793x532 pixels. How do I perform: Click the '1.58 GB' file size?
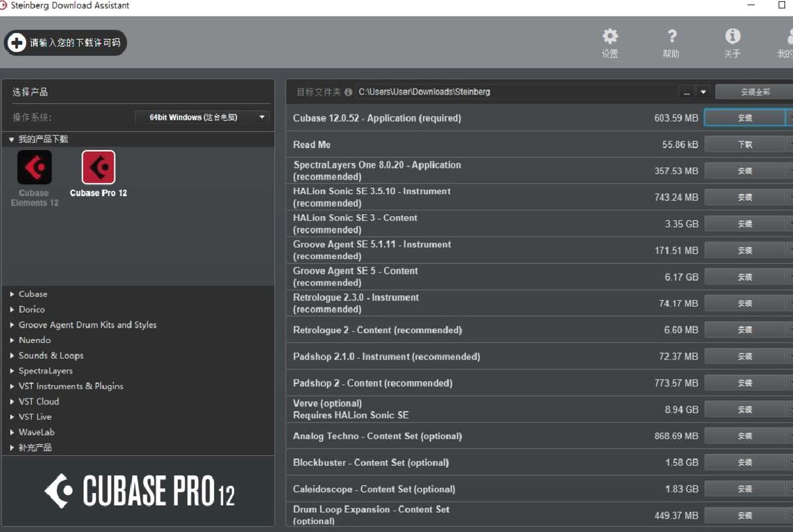pos(682,463)
